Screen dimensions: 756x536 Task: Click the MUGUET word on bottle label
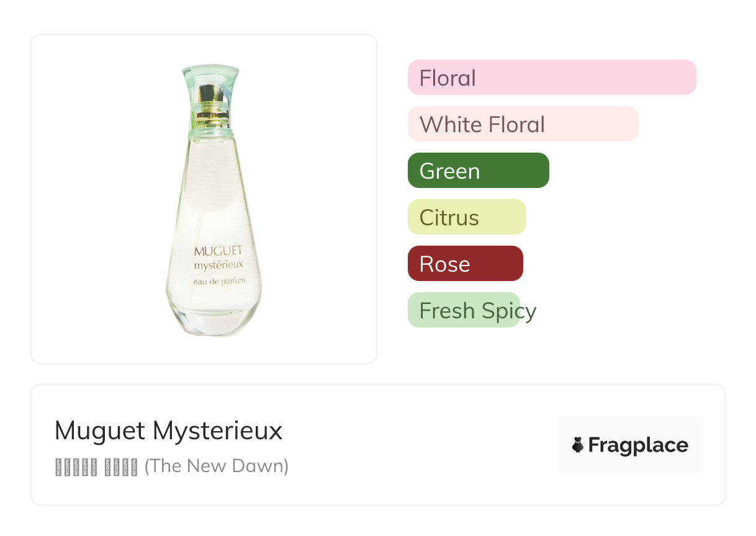[218, 251]
